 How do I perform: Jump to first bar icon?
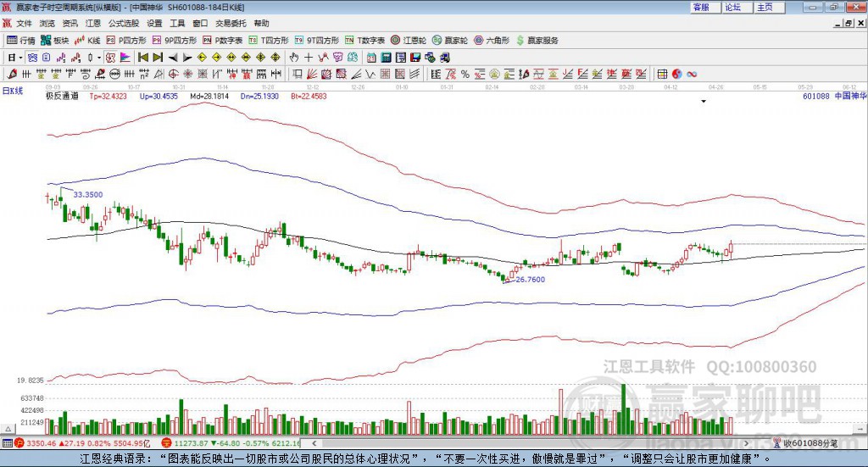[x=143, y=58]
